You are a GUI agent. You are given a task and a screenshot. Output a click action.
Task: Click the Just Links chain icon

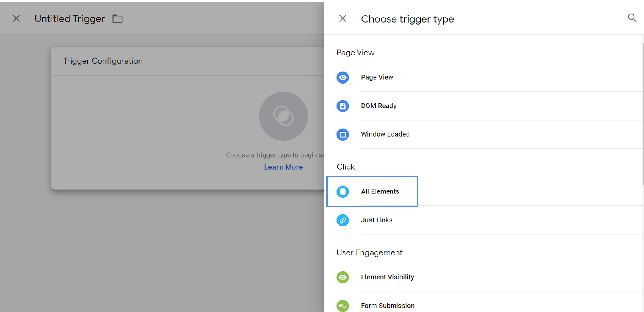343,220
